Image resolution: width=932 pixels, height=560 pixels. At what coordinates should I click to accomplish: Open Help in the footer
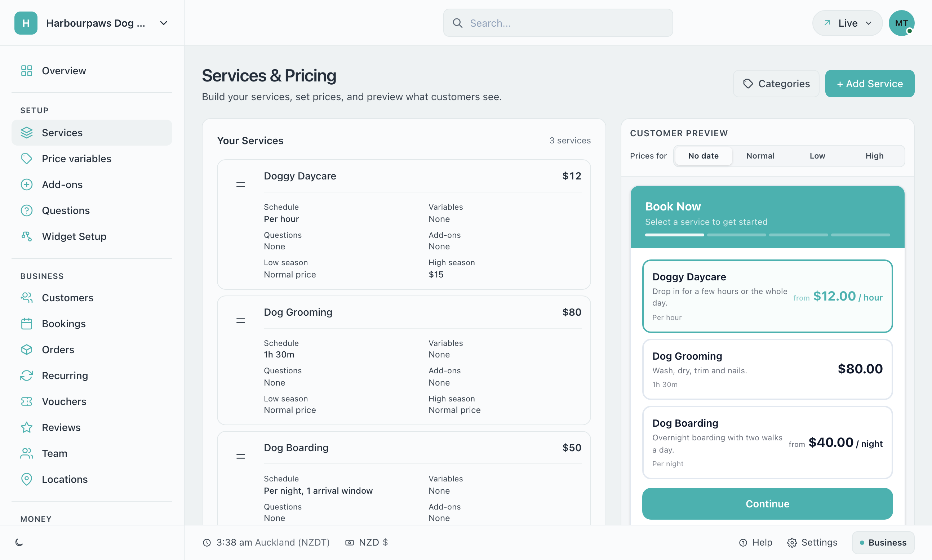tap(755, 542)
